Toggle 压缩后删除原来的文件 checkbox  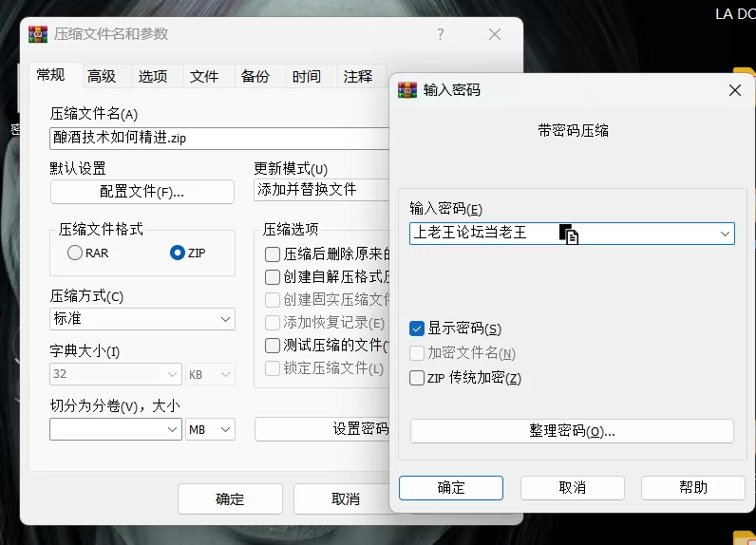click(273, 254)
